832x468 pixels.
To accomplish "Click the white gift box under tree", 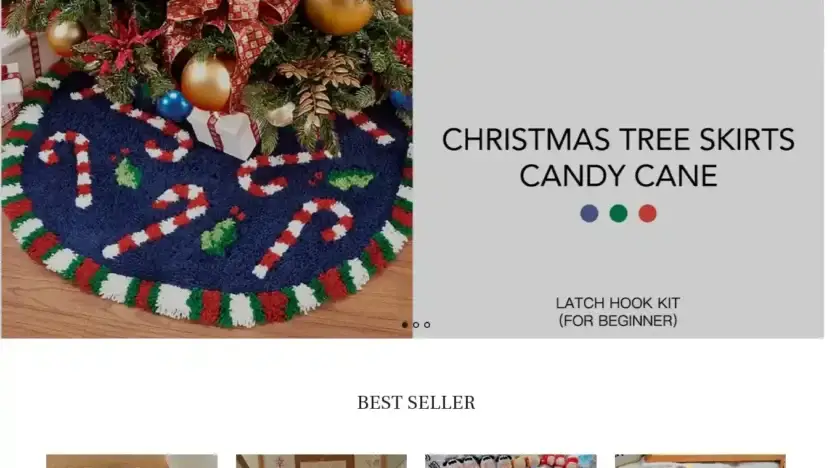I will [x=224, y=131].
